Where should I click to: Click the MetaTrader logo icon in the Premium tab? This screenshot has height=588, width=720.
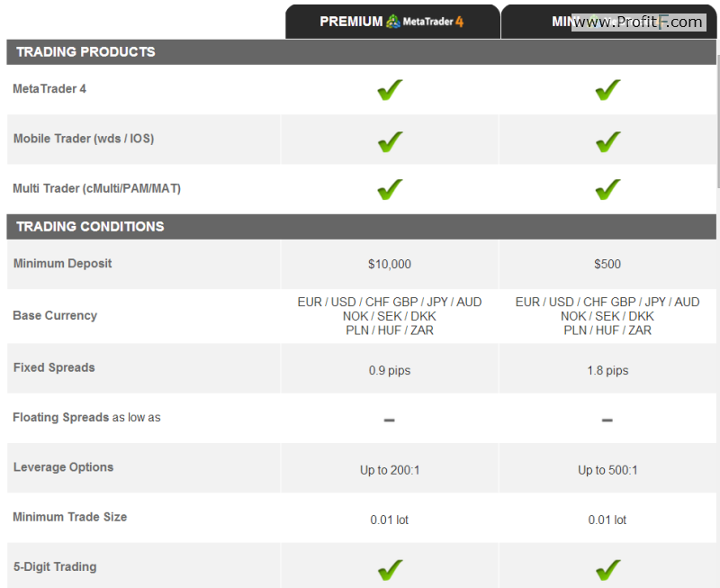(393, 22)
